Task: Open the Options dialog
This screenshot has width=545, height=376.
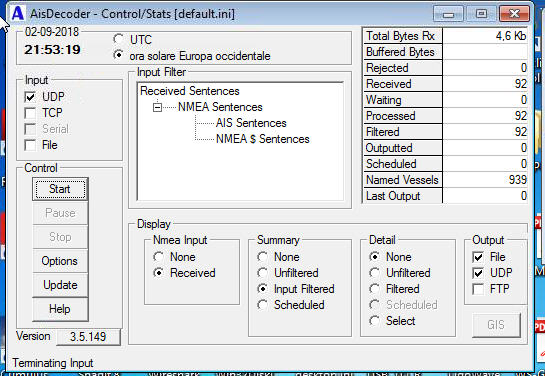Action: [x=60, y=261]
